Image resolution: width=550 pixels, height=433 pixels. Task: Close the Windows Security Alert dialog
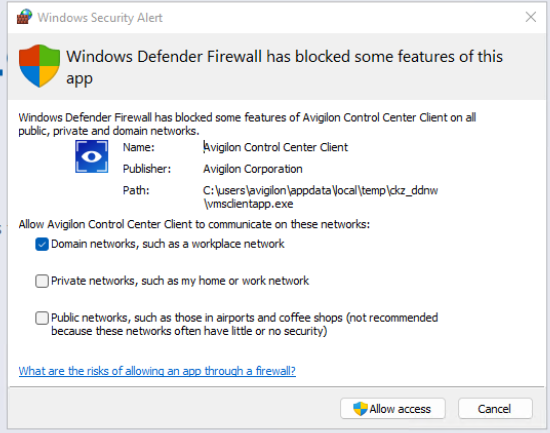click(x=530, y=17)
